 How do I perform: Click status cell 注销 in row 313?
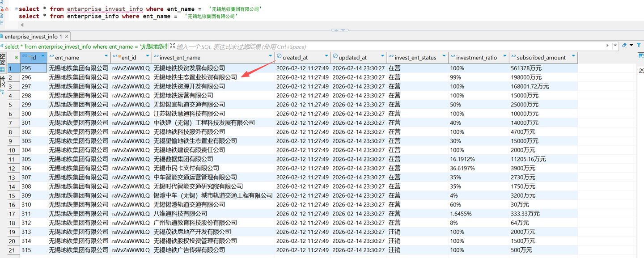(x=418, y=232)
